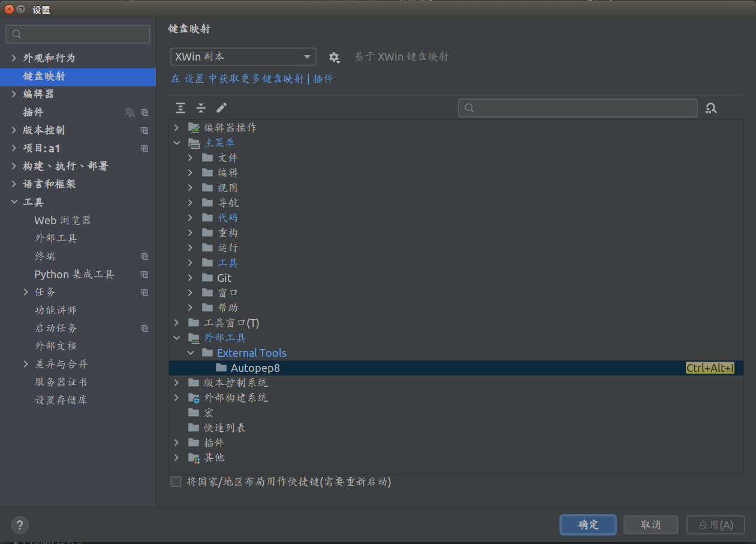
Task: Click the expand all icon above the tree
Action: 180,108
